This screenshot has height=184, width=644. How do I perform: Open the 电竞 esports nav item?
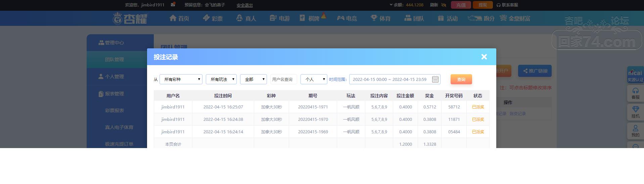[x=347, y=18]
